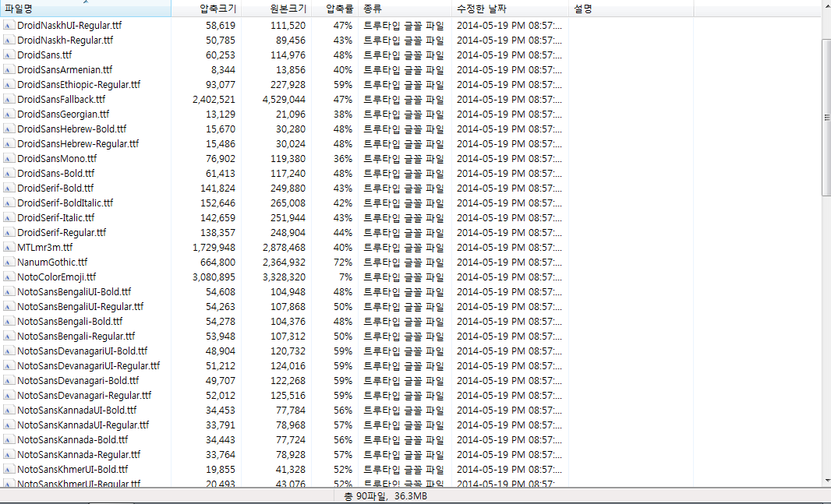This screenshot has height=504, width=831.
Task: Click the font file icon beside DroidSans.ttf
Action: coord(9,55)
